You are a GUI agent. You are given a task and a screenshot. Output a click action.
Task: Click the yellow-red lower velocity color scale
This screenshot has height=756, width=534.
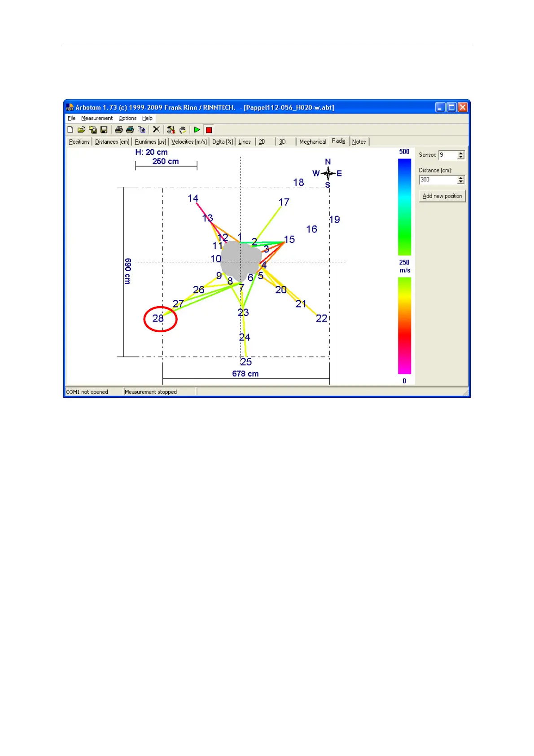tap(404, 325)
